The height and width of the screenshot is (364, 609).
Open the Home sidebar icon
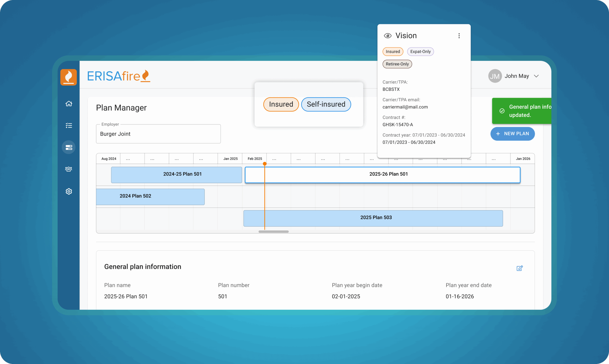(x=69, y=103)
